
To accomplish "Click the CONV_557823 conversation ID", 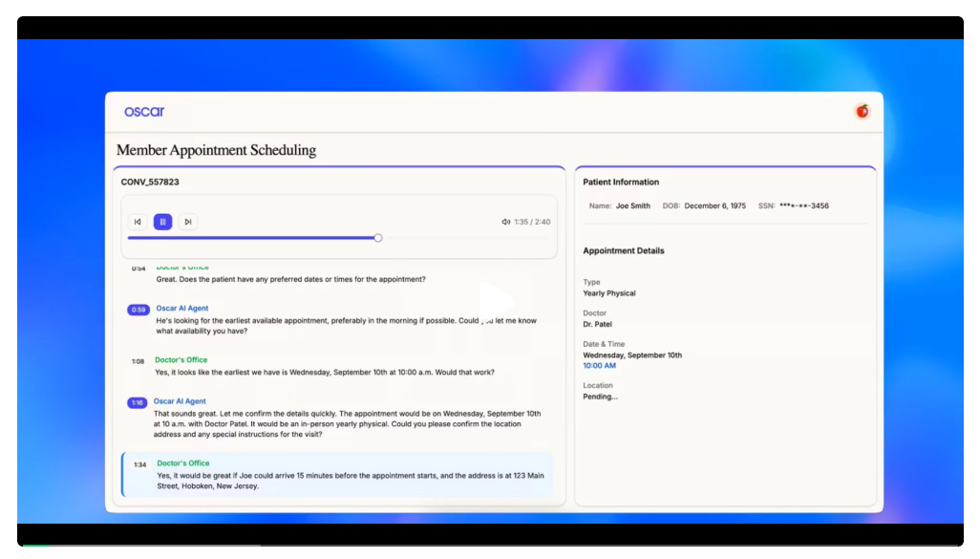I will coord(150,182).
